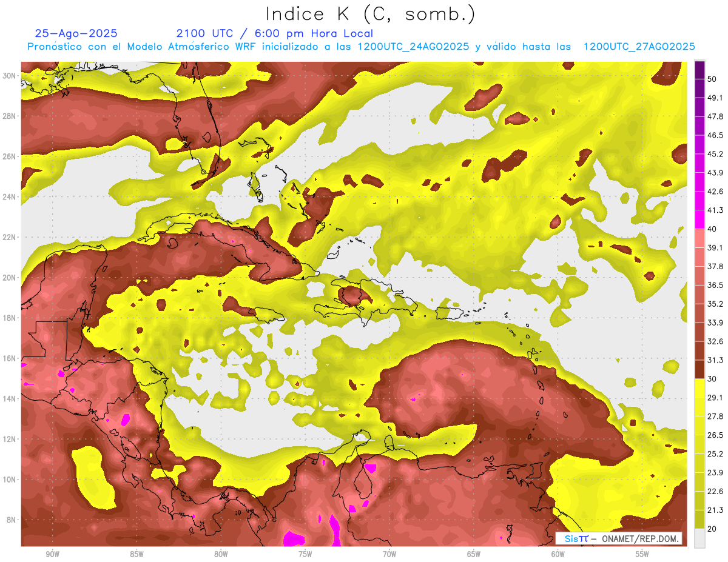The width and height of the screenshot is (728, 562).
Task: Click the 28N latitude label
Action: pos(10,116)
